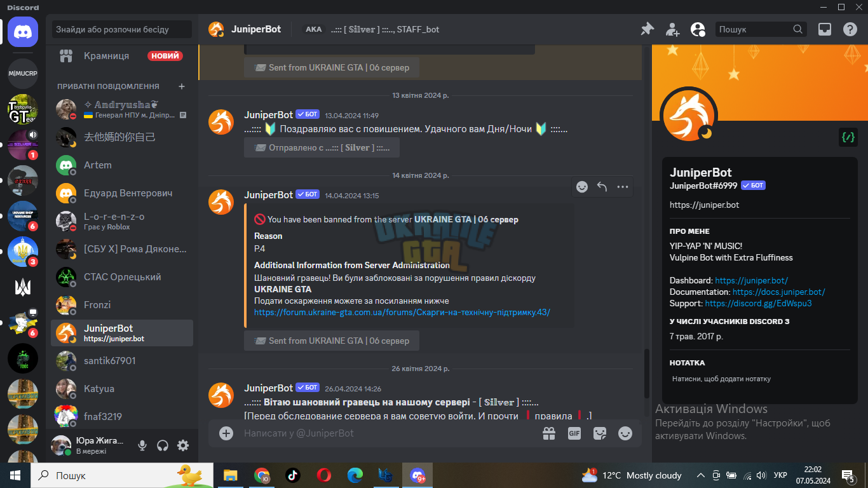Open Discord taskbar icon with 9+ badge
This screenshot has width=868, height=488.
tap(417, 475)
